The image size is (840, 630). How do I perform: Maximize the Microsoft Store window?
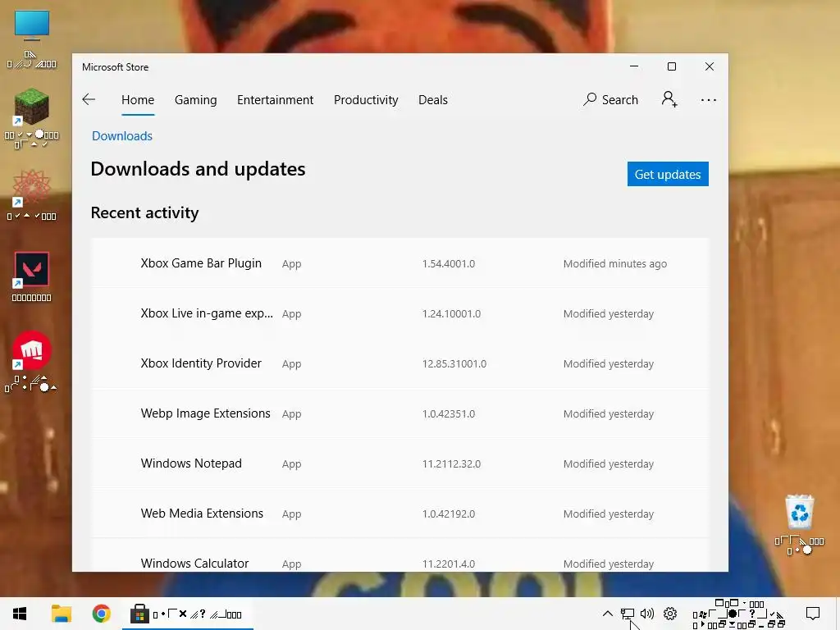(672, 66)
